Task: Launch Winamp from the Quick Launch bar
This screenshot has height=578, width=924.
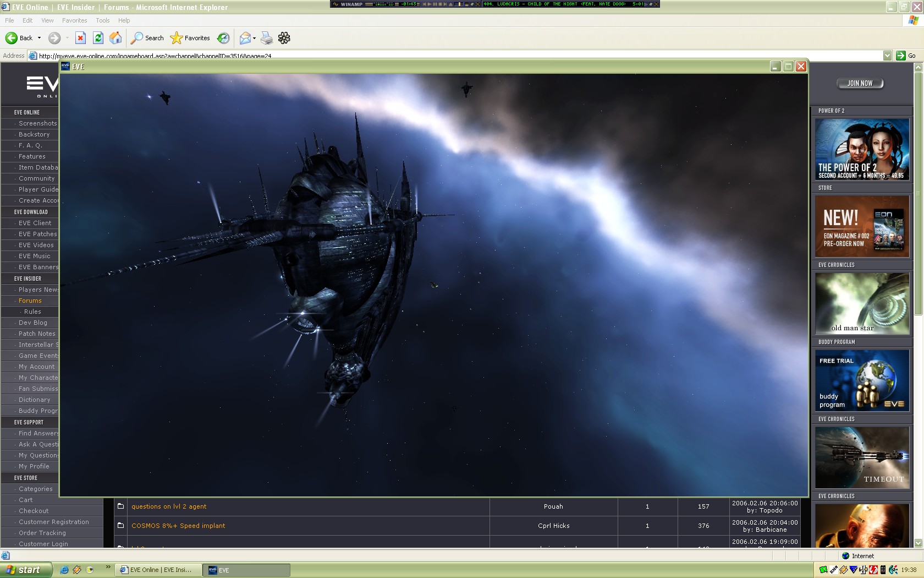Action: pos(77,570)
